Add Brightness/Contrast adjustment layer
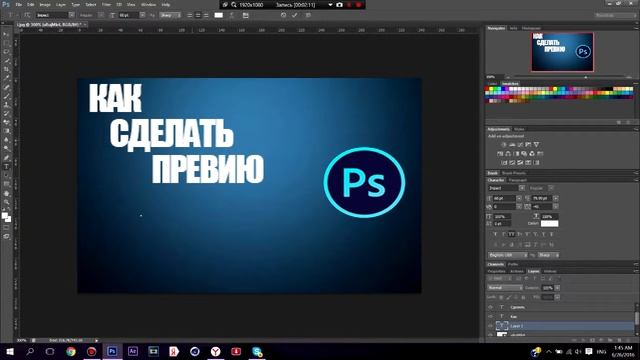This screenshot has height=360, width=640. [x=504, y=144]
